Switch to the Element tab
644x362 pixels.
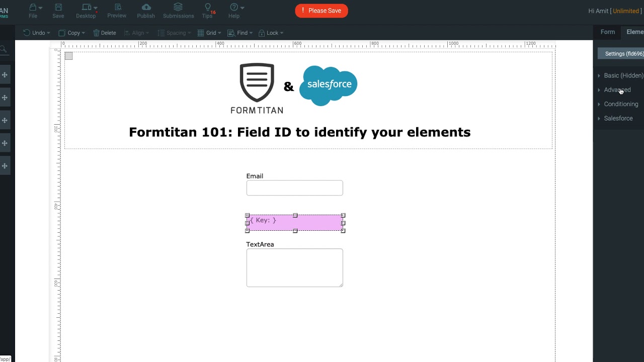click(635, 32)
